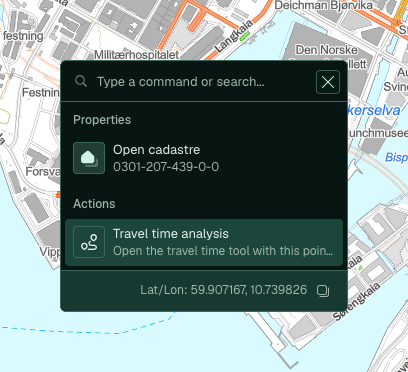Click the search magnifier icon

click(x=81, y=81)
